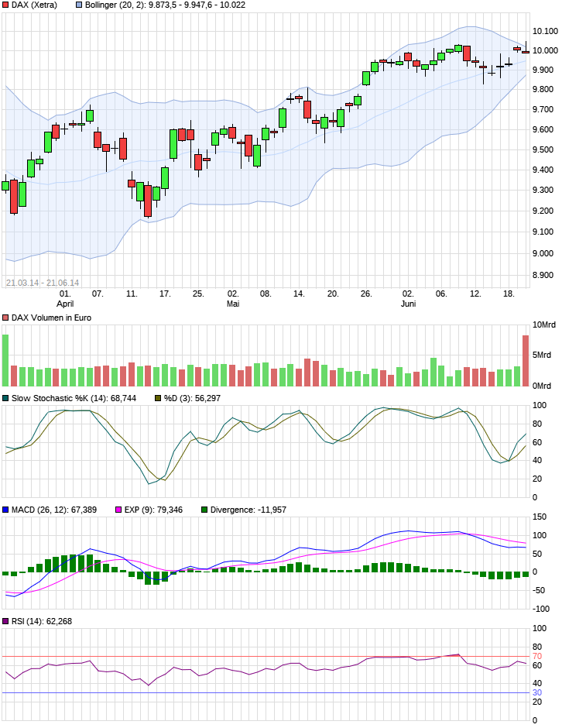Click the red DAX (Xetra) legend swatch
562x728 pixels.
point(5,5)
